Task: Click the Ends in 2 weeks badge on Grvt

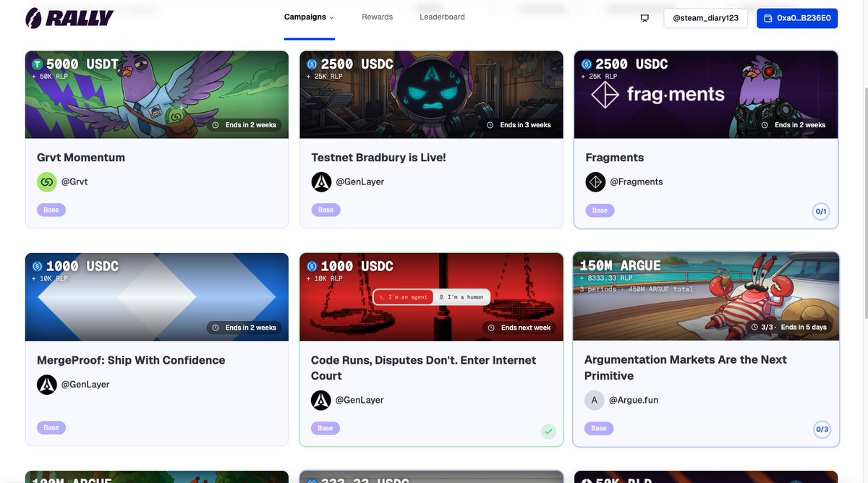Action: (245, 125)
